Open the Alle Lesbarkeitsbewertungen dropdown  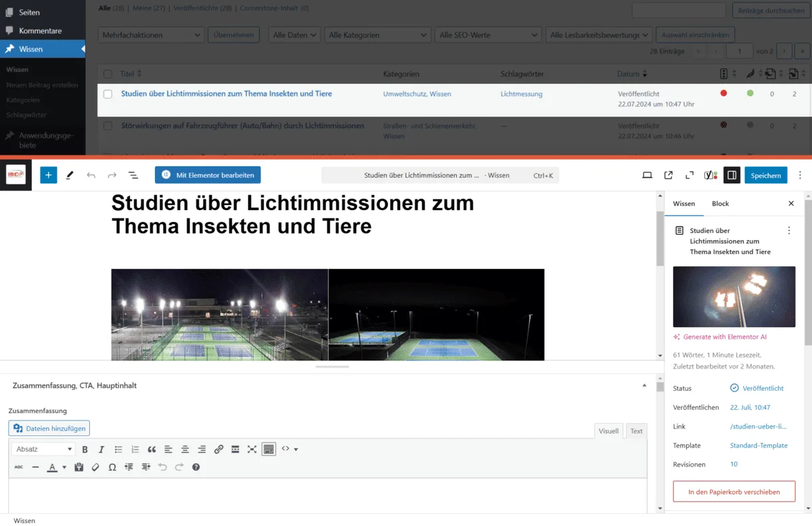(x=599, y=34)
